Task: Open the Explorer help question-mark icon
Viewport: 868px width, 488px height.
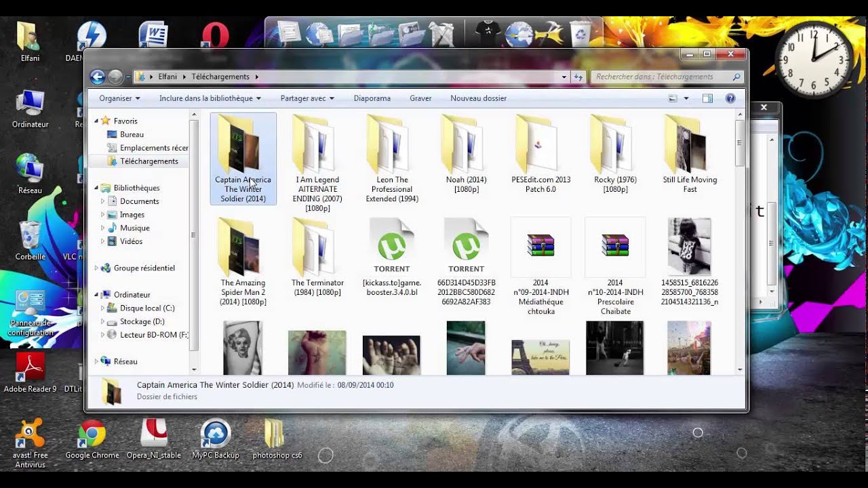Action: pyautogui.click(x=730, y=98)
